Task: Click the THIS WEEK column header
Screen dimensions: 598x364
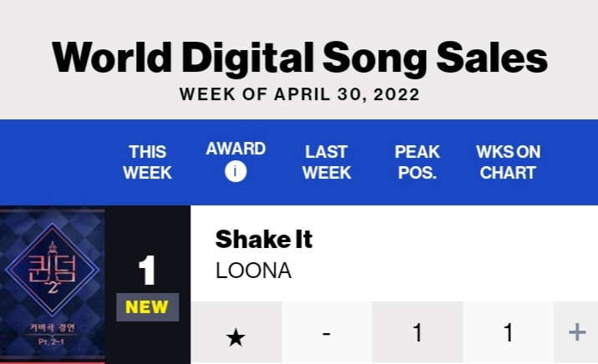Action: tap(147, 162)
